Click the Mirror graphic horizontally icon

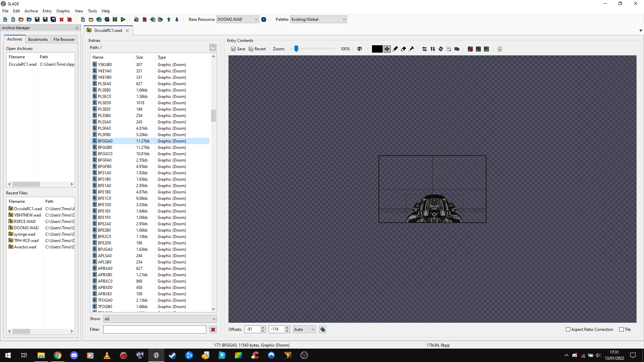point(425,49)
